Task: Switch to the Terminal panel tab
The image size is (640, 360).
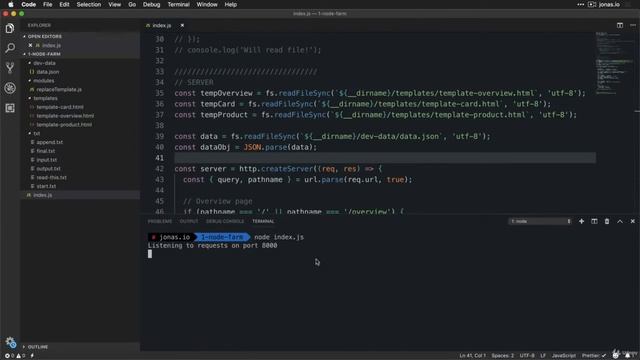Action: [x=263, y=221]
